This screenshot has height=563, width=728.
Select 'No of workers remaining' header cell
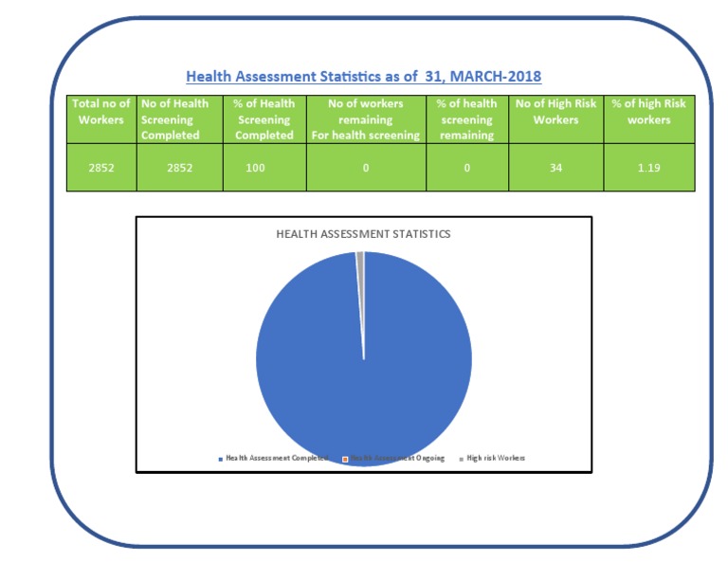(x=366, y=119)
